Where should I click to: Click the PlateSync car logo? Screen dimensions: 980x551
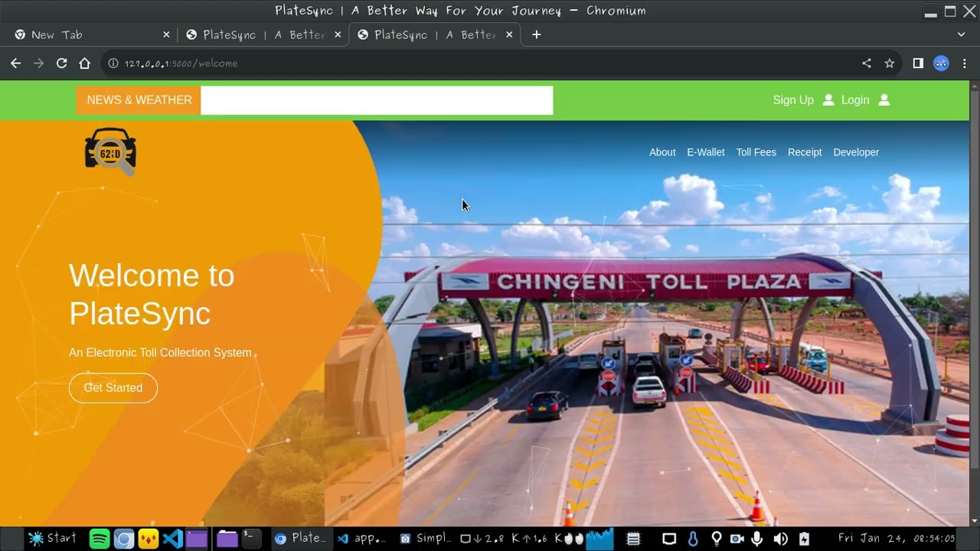coord(110,151)
